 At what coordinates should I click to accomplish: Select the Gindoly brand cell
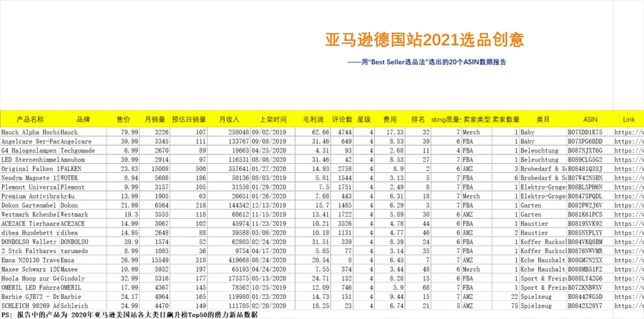83,278
